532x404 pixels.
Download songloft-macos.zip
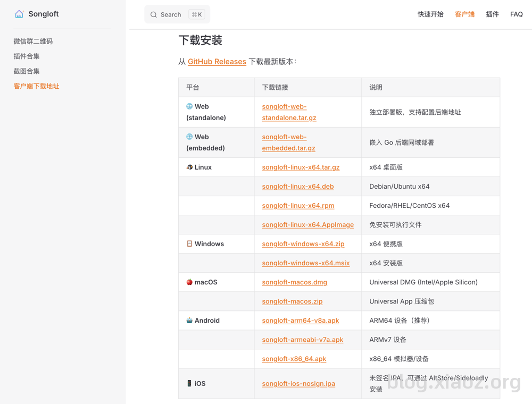pos(292,301)
